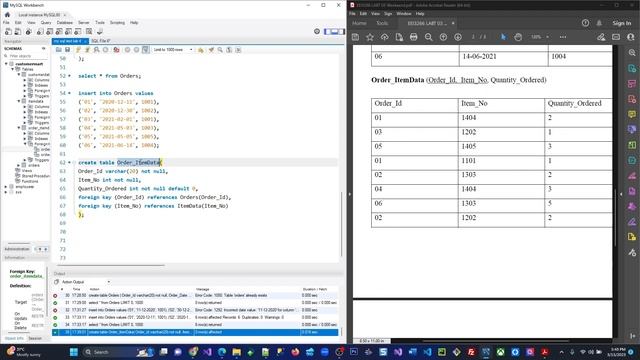The height and width of the screenshot is (360, 640).
Task: Open the MySQL Workbench home screen icon
Action: [x=7, y=15]
